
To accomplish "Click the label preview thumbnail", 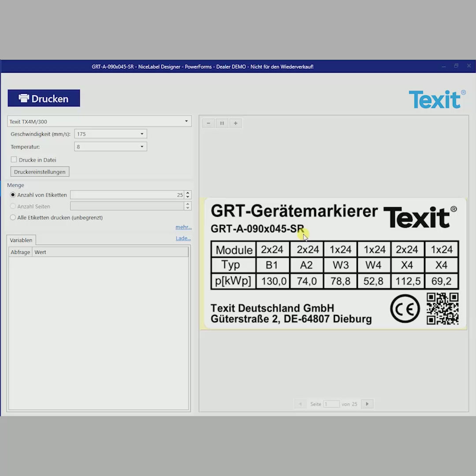I will (x=333, y=264).
